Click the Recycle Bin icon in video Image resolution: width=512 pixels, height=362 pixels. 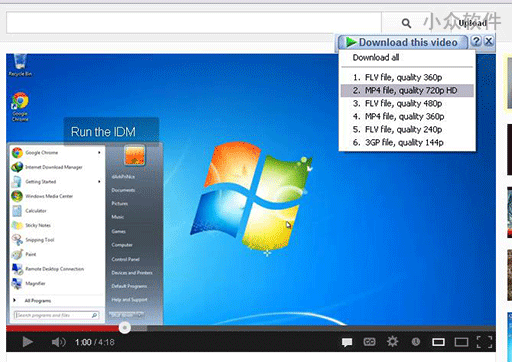tap(20, 65)
